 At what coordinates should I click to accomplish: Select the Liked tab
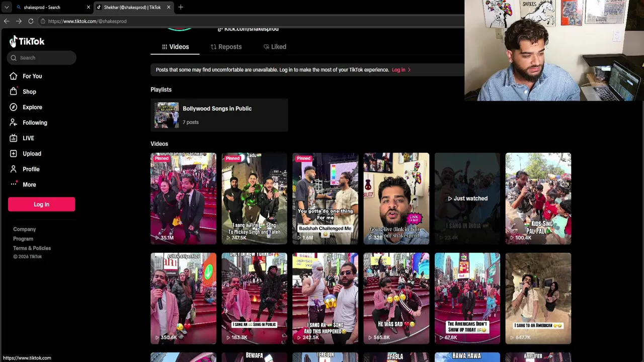pyautogui.click(x=275, y=47)
